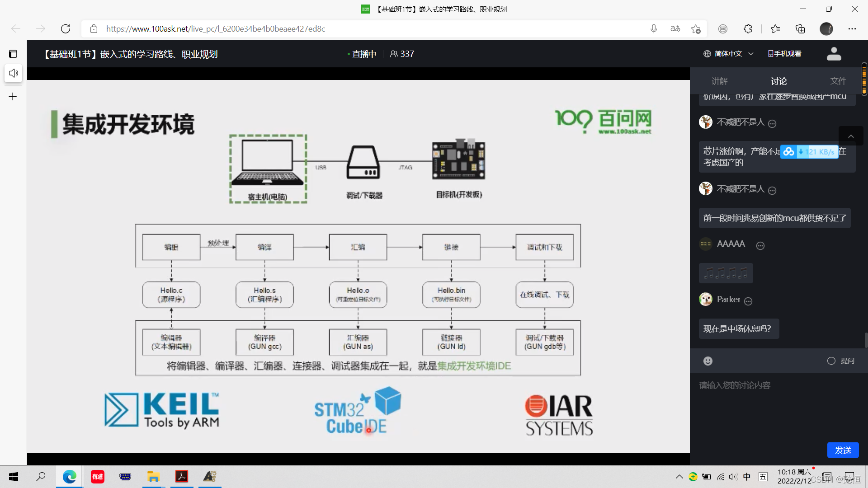The height and width of the screenshot is (488, 868).
Task: Open the page translate icon
Action: [675, 29]
